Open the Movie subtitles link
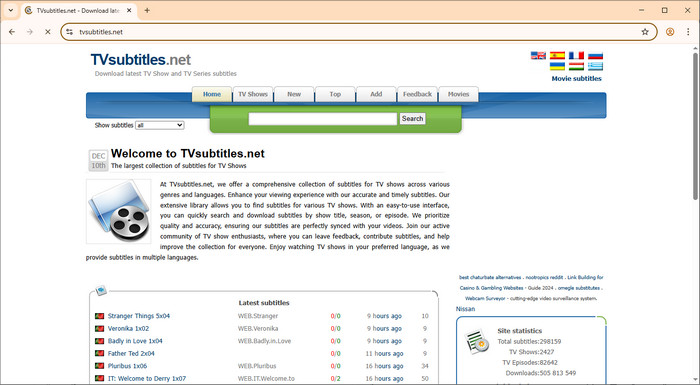 pyautogui.click(x=576, y=79)
